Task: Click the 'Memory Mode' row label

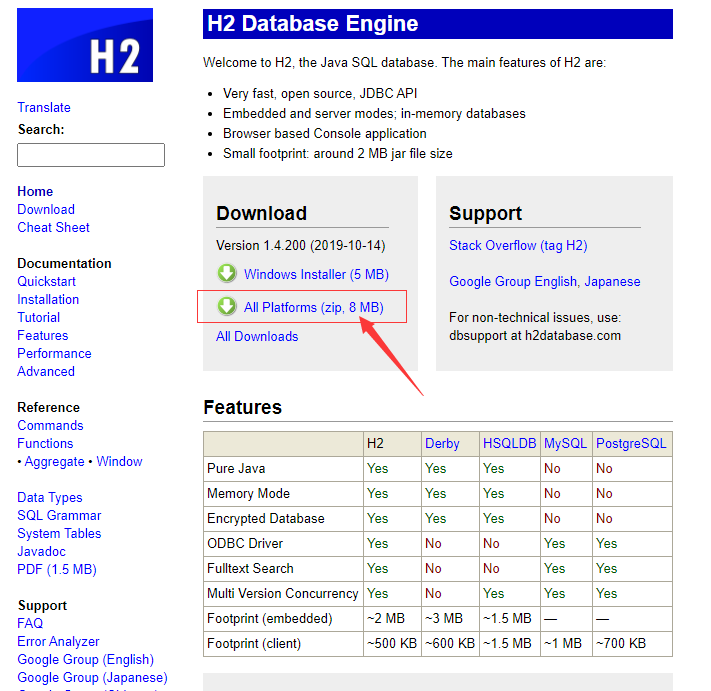Action: click(248, 493)
